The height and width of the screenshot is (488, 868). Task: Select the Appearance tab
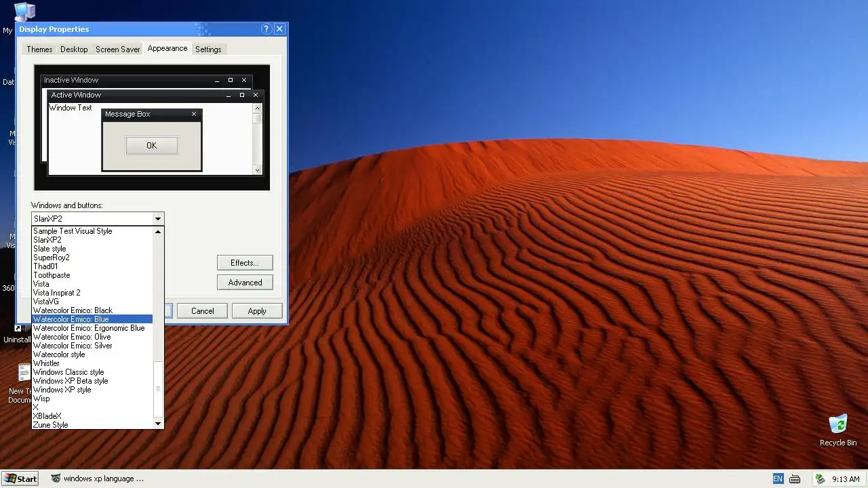(x=167, y=48)
